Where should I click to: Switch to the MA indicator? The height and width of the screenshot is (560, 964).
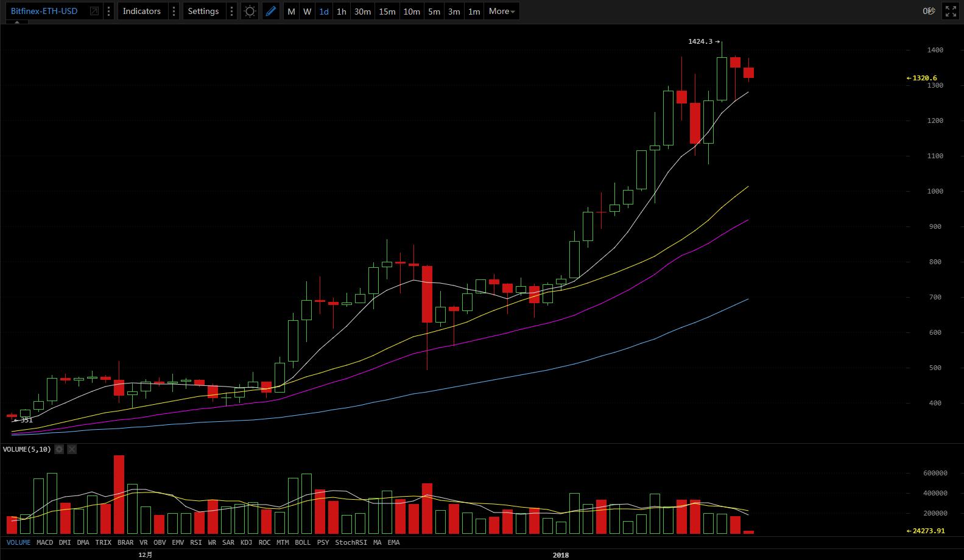[x=378, y=542]
